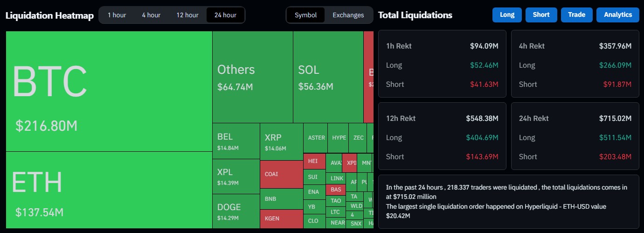Select the DOGE heatmap tile

(x=235, y=211)
